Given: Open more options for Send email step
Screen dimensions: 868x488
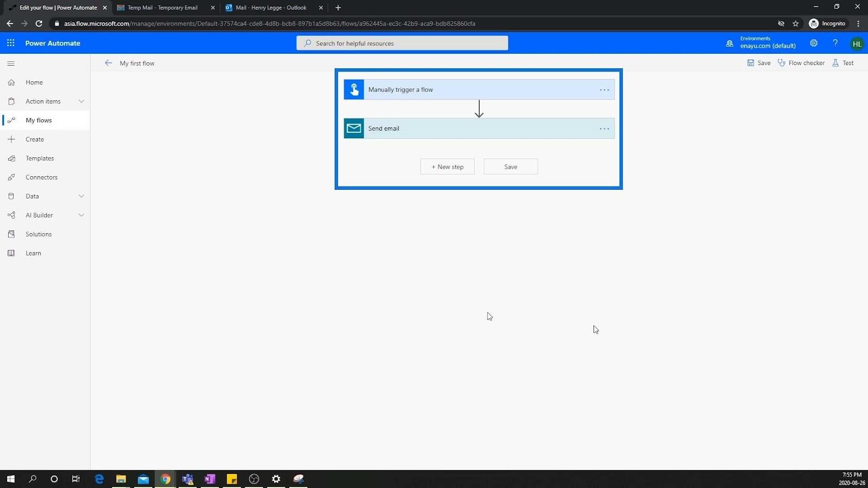Looking at the screenshot, I should [x=604, y=129].
